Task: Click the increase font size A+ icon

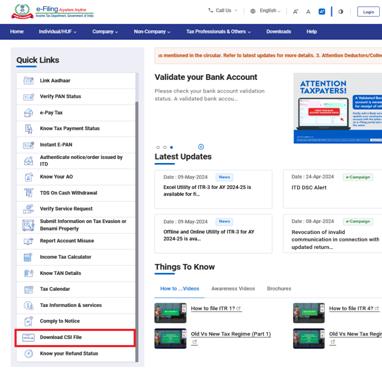Action: (295, 12)
